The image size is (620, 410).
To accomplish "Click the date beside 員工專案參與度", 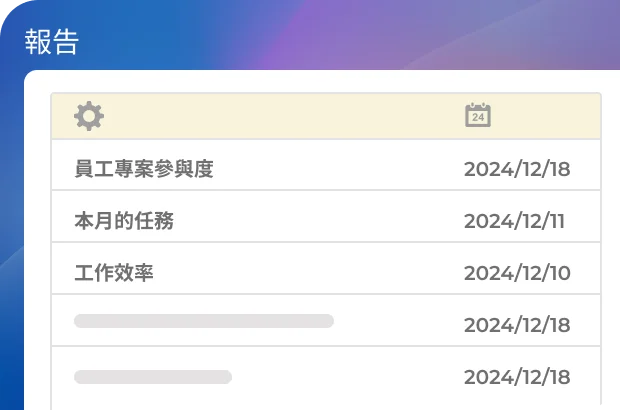I will (516, 169).
